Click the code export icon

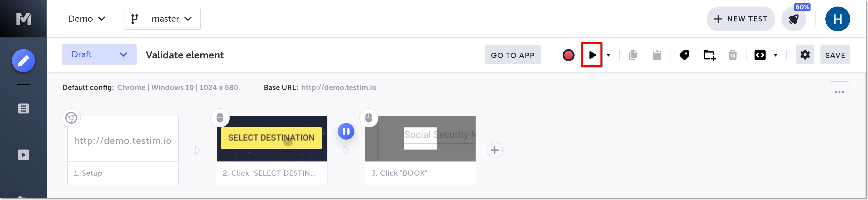(760, 55)
